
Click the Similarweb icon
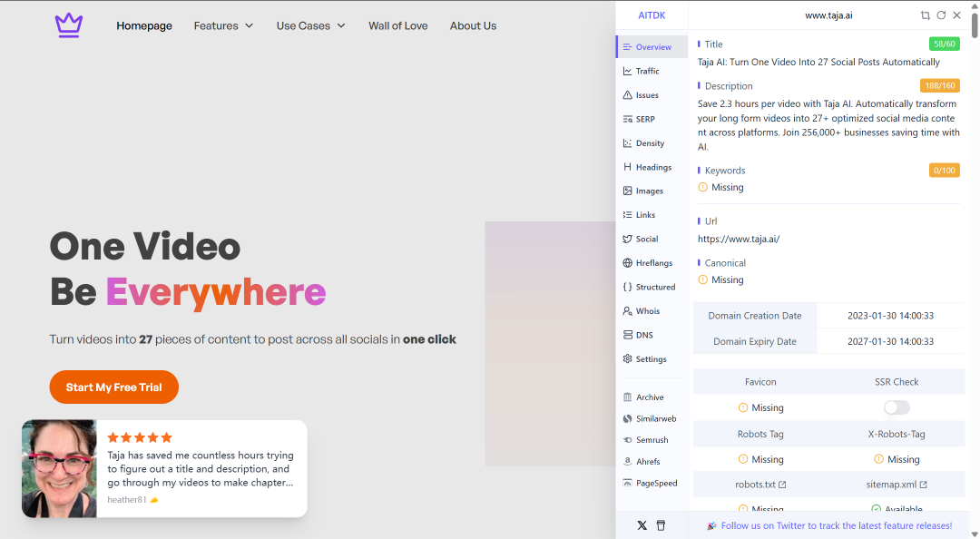pyautogui.click(x=628, y=418)
